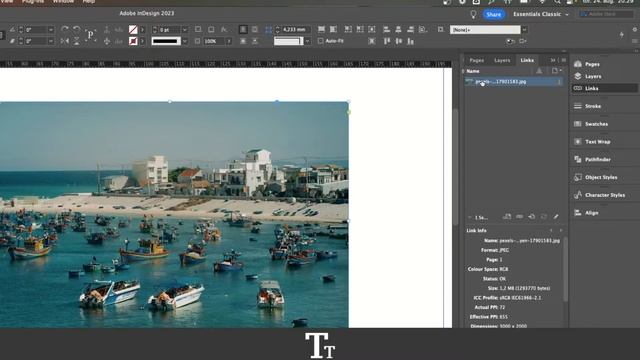The height and width of the screenshot is (360, 640).
Task: Enable the Auto-Fit checkbox
Action: (x=320, y=41)
